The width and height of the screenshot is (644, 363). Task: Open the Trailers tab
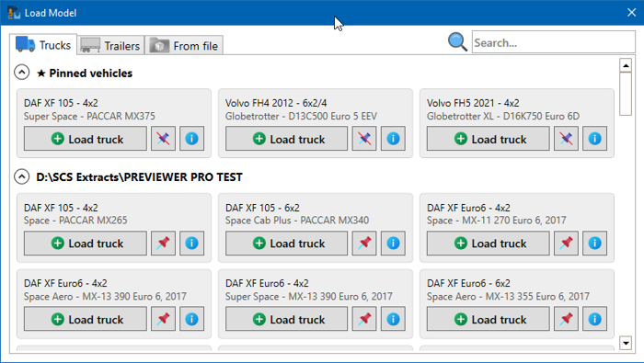[x=110, y=46]
